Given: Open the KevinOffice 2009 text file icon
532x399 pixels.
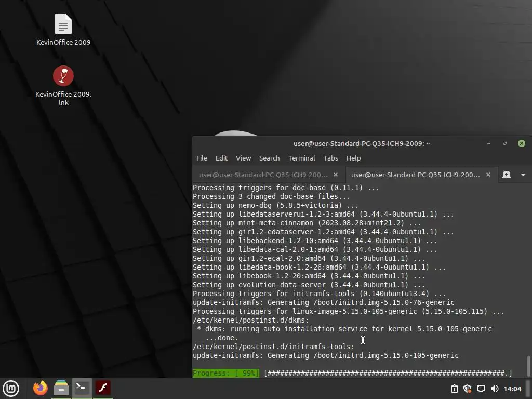Looking at the screenshot, I should pos(63,24).
